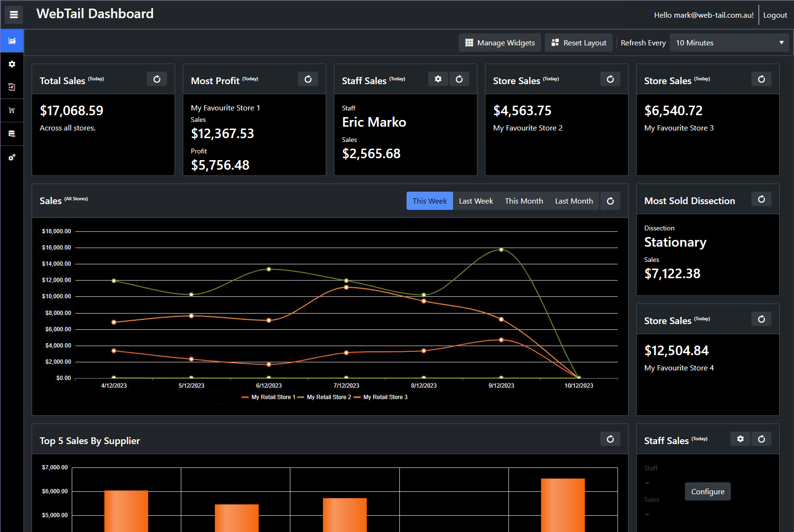Refresh the Top 5 Sales By Supplier widget

pos(610,439)
